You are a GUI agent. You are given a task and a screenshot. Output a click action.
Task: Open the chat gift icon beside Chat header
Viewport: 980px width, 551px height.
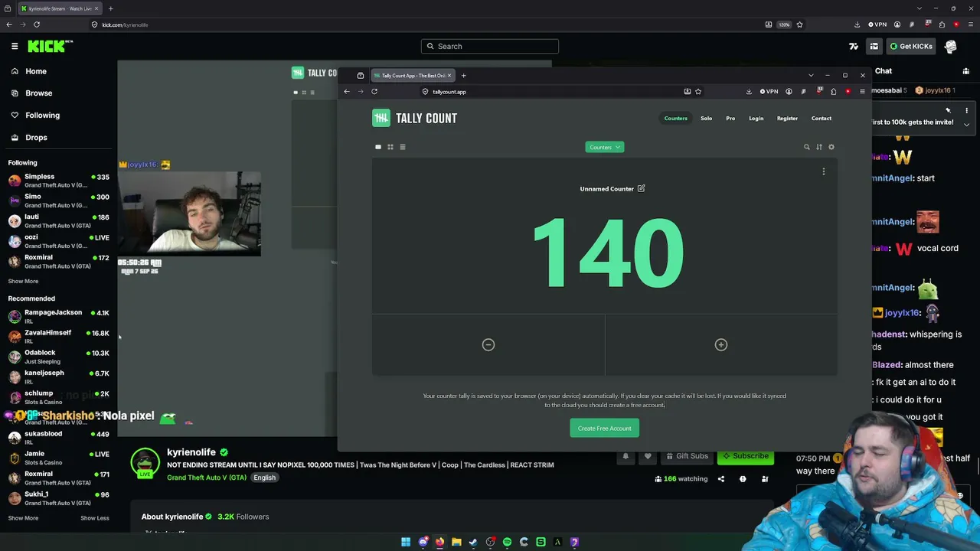point(966,71)
